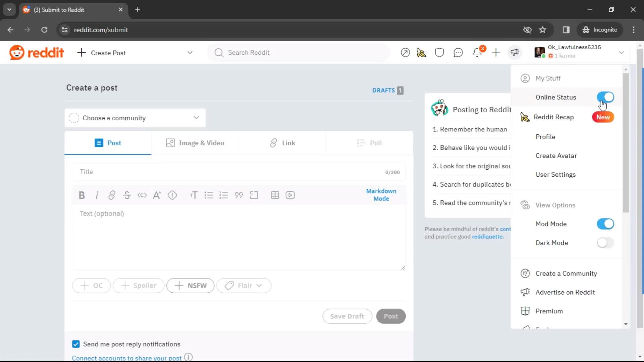
Task: Click the Title input field
Action: (239, 172)
